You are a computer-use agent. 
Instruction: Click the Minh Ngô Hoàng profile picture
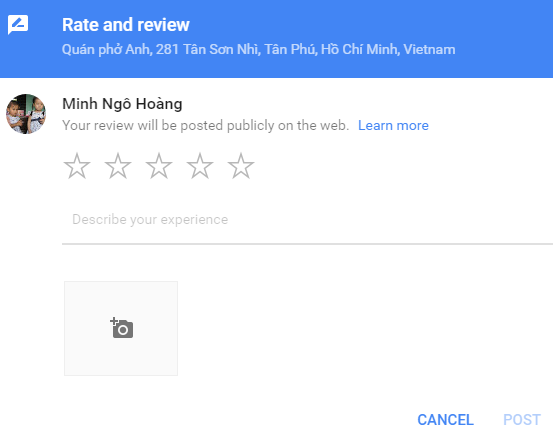click(x=26, y=114)
